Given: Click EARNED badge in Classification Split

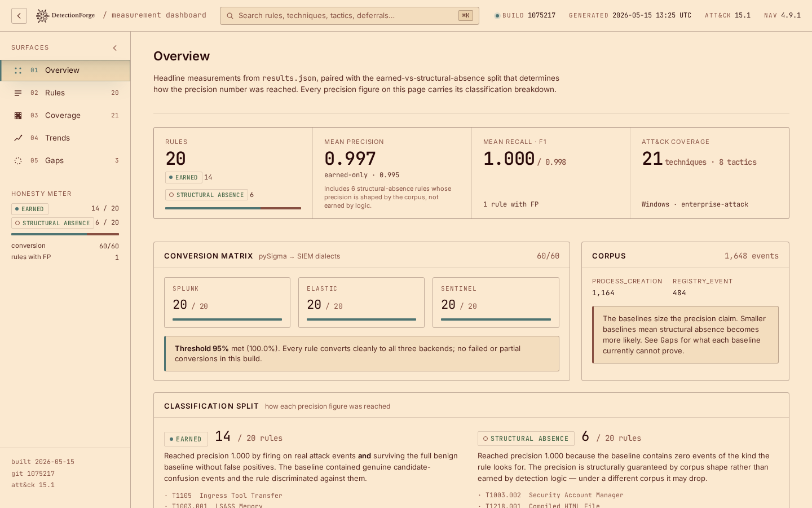Looking at the screenshot, I should [186, 439].
